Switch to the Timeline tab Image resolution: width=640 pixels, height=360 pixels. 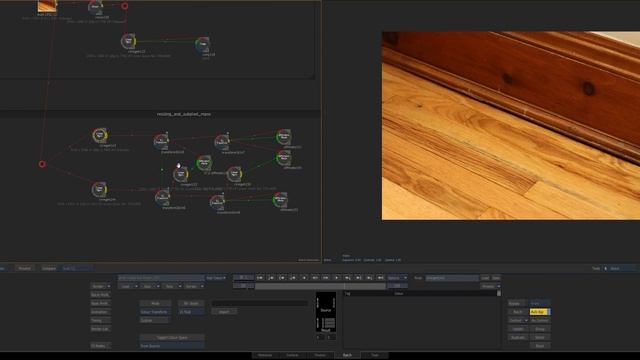point(320,355)
